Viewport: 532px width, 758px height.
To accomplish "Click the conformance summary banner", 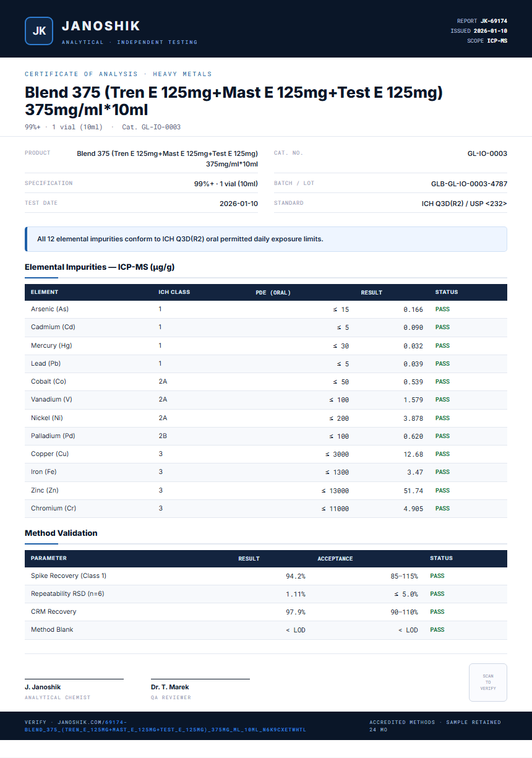I will (x=266, y=239).
